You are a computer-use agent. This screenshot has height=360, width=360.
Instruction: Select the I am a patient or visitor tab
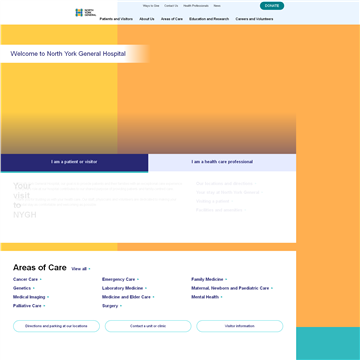point(74,162)
